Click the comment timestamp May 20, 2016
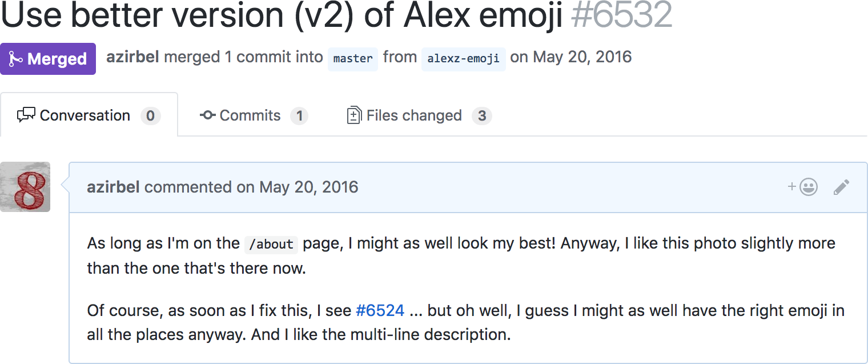 click(308, 187)
